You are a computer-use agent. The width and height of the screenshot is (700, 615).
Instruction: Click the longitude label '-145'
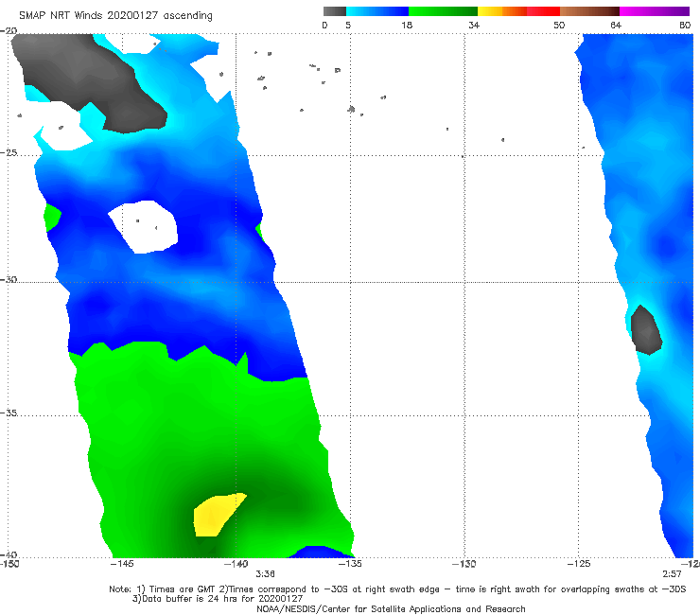(122, 564)
